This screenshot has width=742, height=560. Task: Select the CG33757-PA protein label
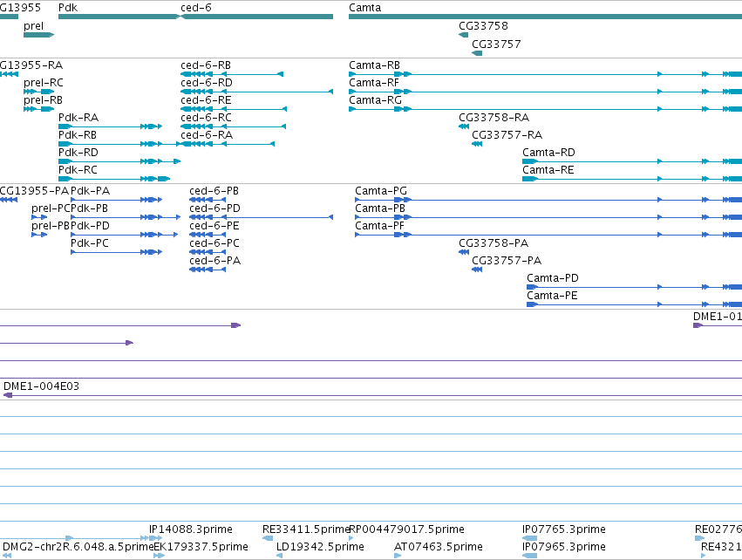point(507,261)
